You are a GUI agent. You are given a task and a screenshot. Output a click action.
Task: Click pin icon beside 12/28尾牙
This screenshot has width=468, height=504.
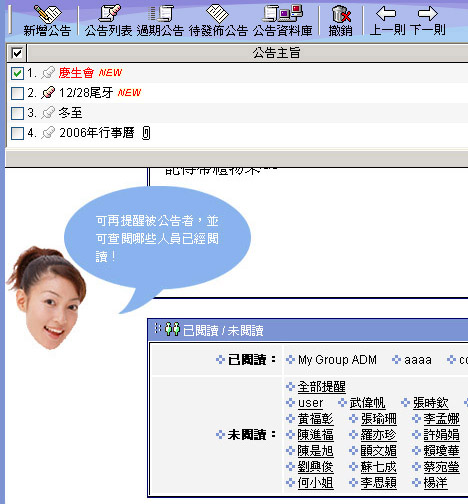tap(48, 93)
